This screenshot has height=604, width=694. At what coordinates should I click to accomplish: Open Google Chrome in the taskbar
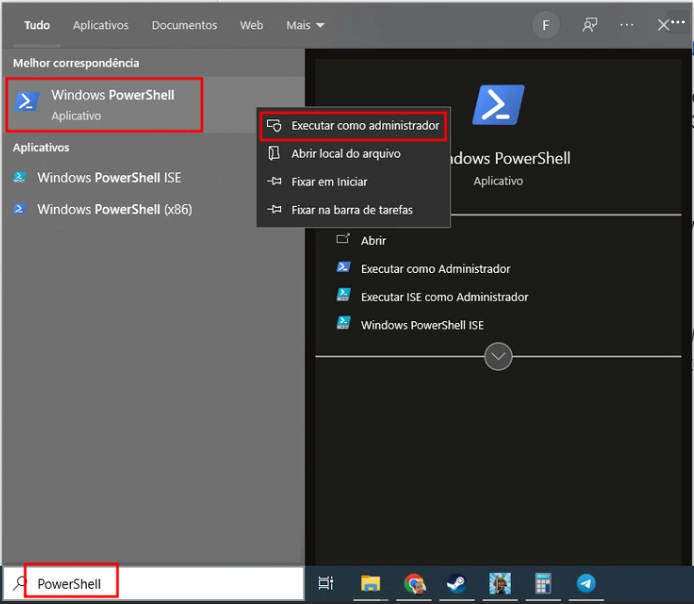(414, 583)
